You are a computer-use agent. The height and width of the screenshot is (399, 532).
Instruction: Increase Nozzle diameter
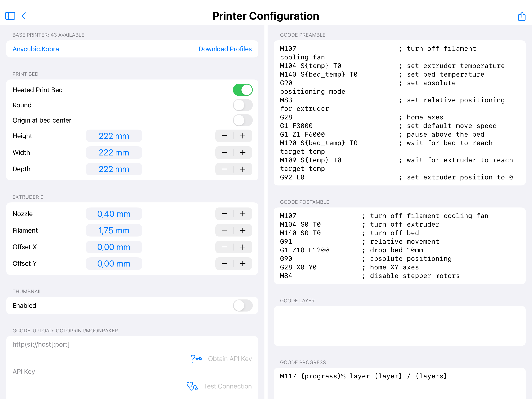[x=243, y=214]
